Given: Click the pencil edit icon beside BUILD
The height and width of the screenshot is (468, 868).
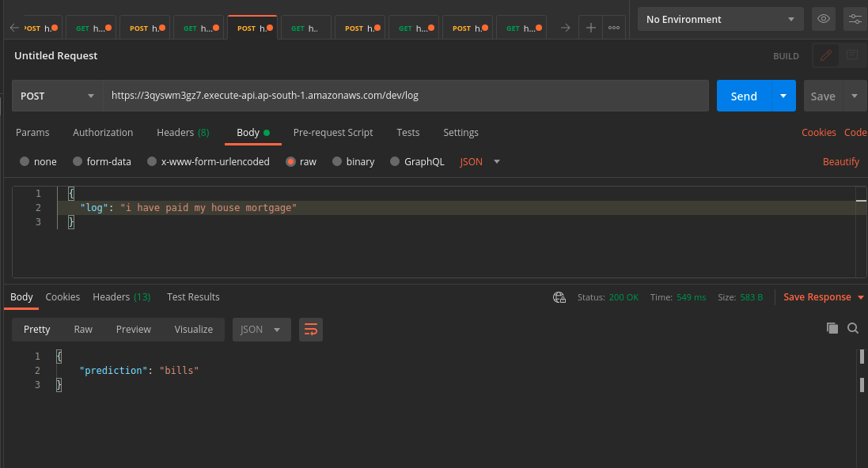Looking at the screenshot, I should tap(825, 55).
